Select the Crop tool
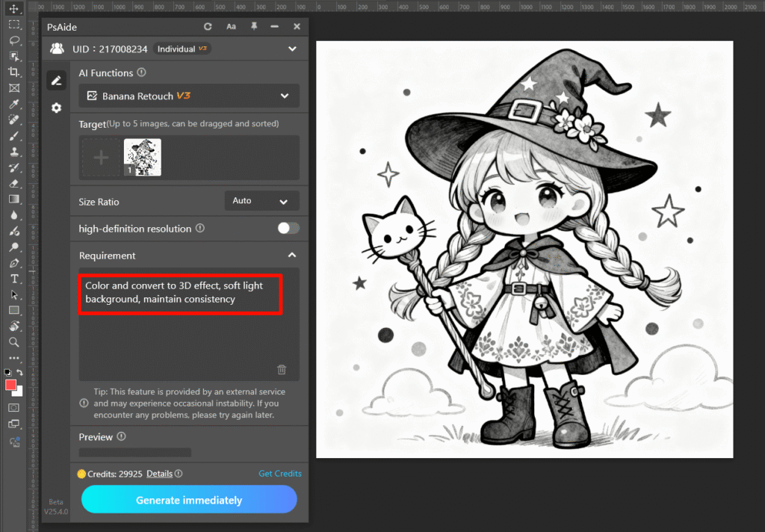 [x=14, y=72]
